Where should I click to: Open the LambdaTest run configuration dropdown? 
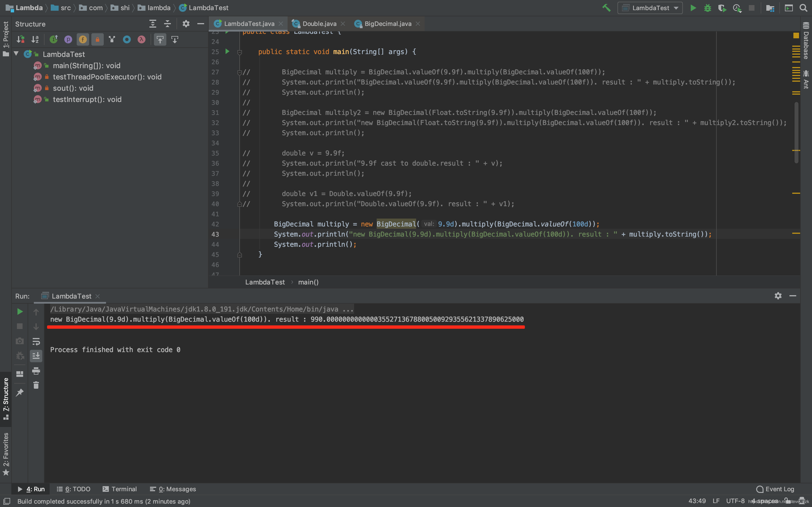650,8
